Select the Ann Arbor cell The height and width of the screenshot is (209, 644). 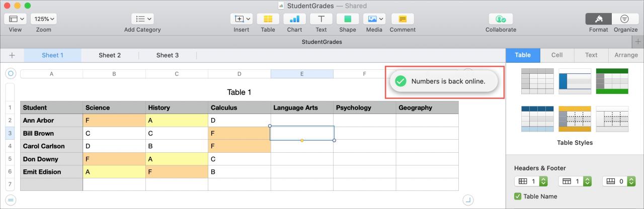[x=51, y=121]
